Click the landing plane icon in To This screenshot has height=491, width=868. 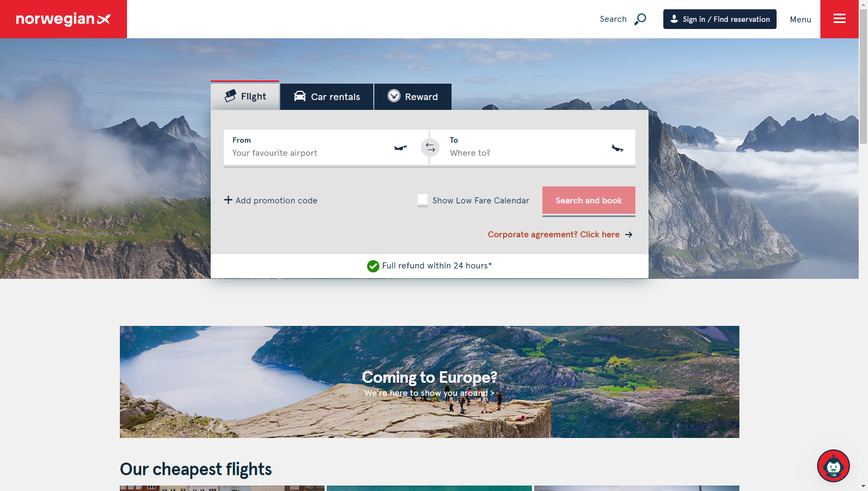[x=617, y=148]
